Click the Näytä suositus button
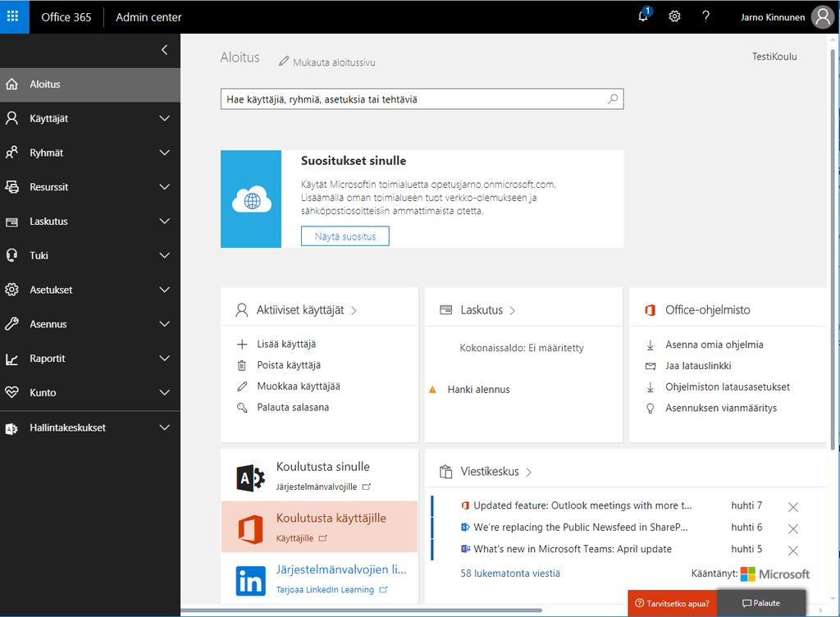Image resolution: width=840 pixels, height=617 pixels. coord(345,236)
